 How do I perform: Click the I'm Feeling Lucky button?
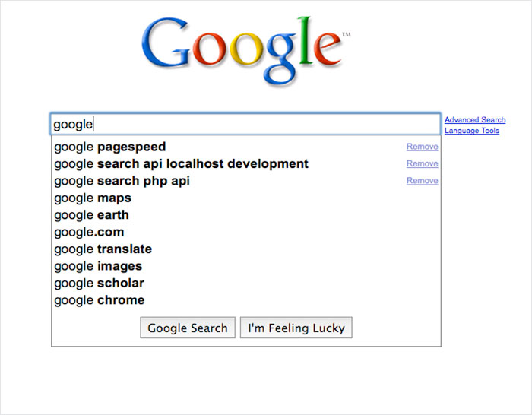tap(296, 328)
